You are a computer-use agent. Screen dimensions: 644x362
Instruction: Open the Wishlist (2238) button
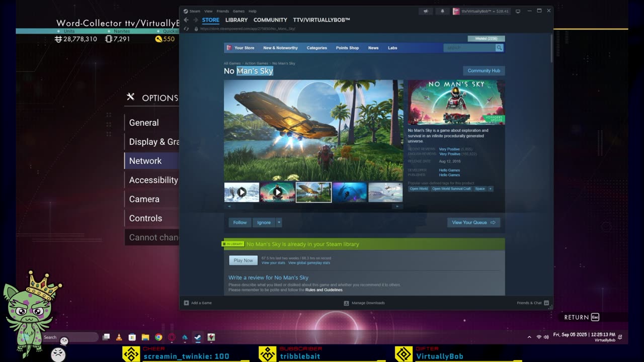486,39
